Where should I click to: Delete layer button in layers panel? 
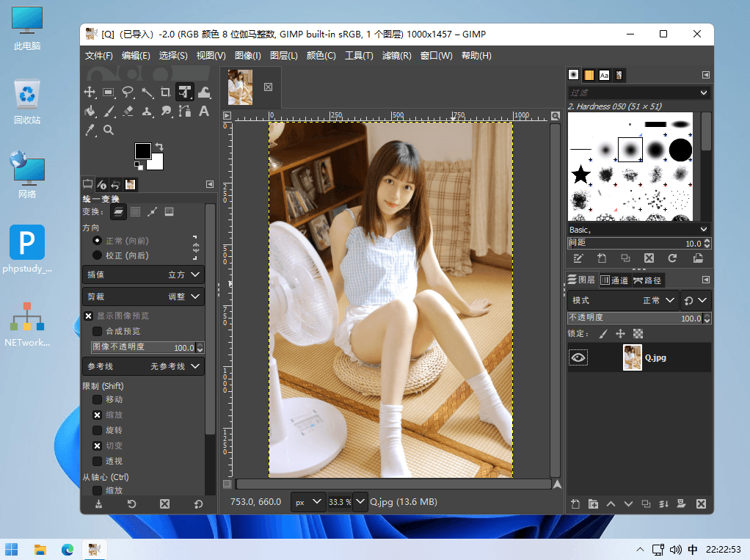[701, 503]
